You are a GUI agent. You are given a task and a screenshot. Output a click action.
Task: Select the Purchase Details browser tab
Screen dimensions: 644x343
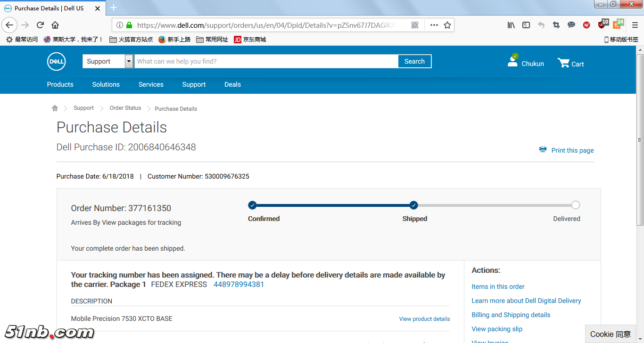tap(52, 8)
